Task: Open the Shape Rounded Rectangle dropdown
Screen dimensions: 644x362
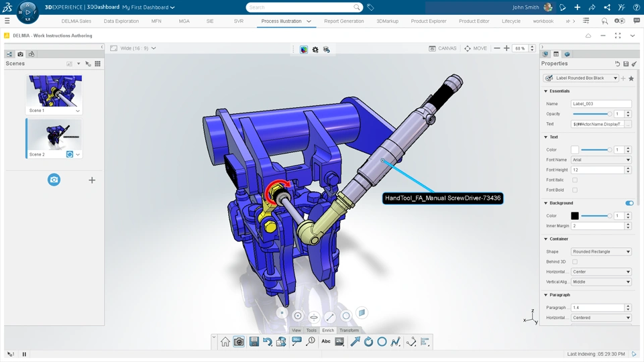Action: [601, 251]
